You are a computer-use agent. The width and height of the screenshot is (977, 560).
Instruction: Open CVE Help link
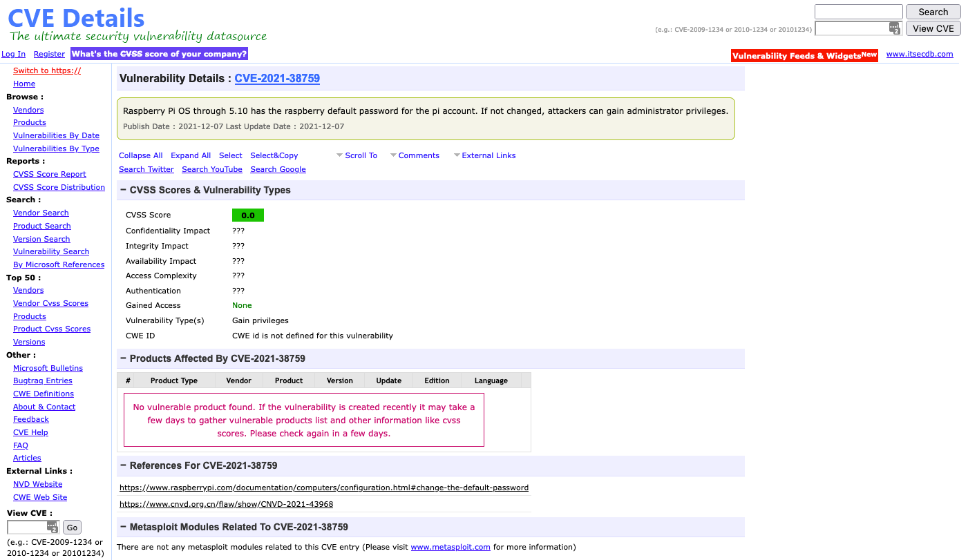coord(30,432)
